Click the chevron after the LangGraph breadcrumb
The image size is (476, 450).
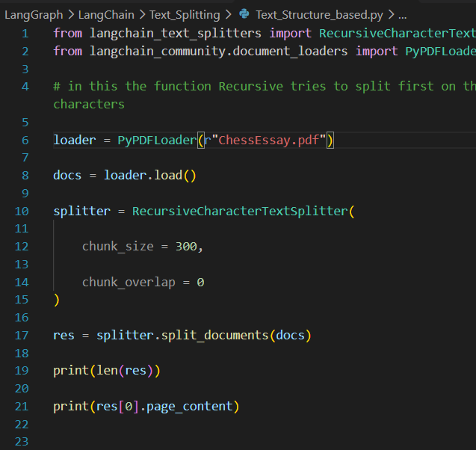(71, 15)
